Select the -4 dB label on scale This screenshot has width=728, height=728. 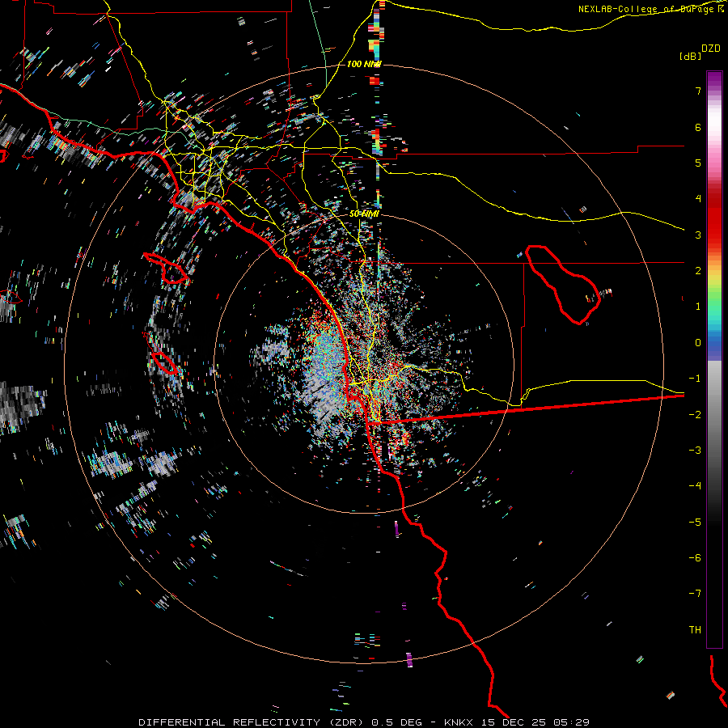pos(695,486)
